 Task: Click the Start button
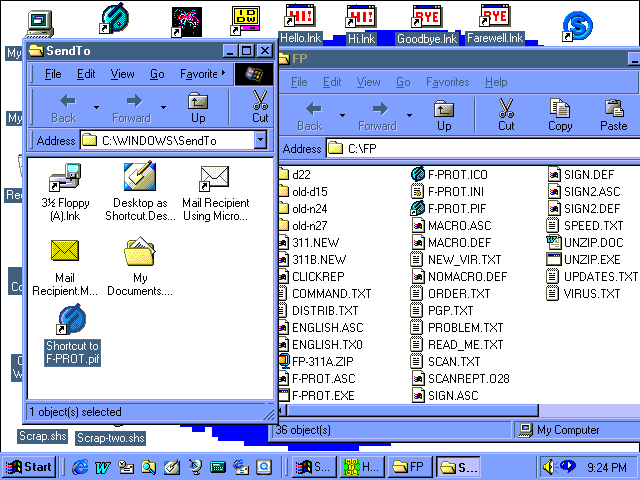(x=29, y=466)
